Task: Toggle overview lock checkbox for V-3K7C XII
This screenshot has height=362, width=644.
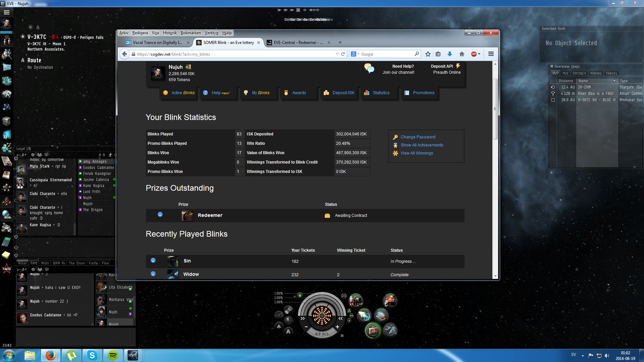Action: tap(553, 100)
